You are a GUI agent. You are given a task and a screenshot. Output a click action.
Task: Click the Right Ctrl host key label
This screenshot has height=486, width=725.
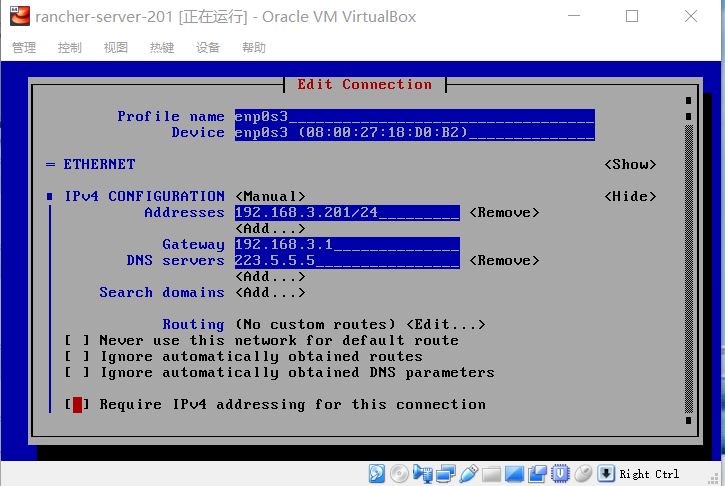(649, 474)
